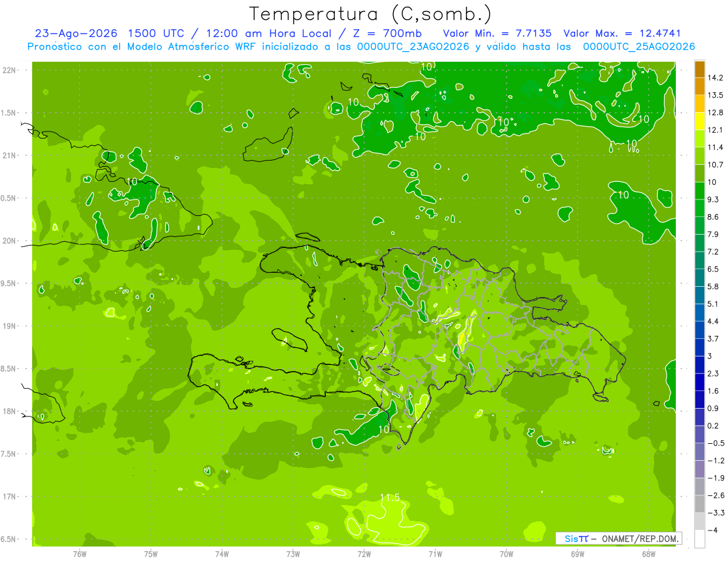Click the "20N" latitude label

point(10,241)
